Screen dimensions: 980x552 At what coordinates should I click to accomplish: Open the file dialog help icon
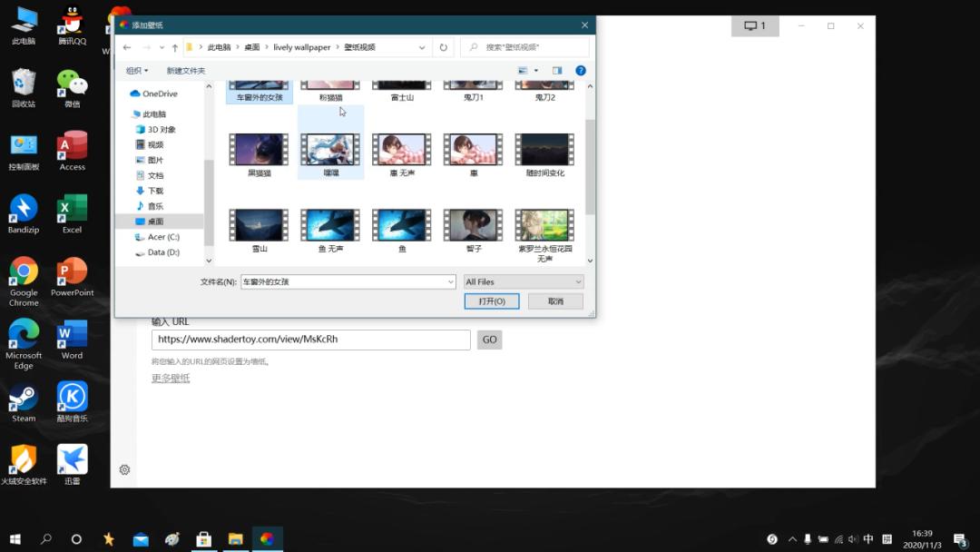pos(580,71)
